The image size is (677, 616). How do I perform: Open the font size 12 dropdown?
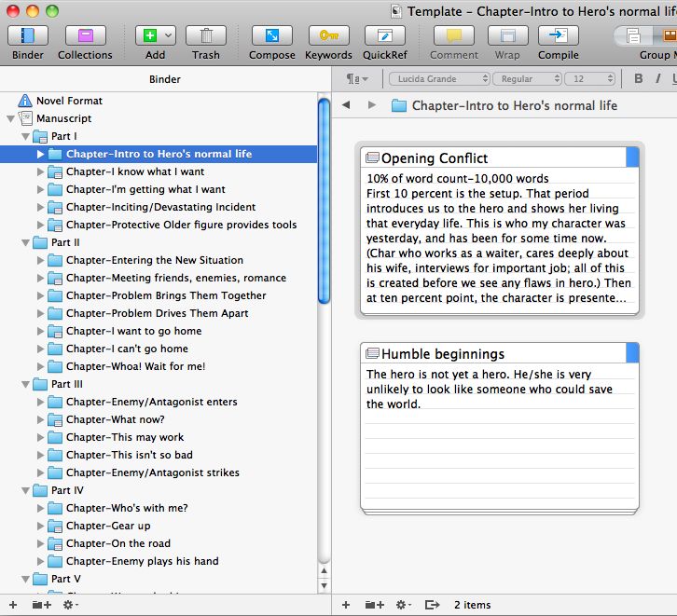(589, 79)
